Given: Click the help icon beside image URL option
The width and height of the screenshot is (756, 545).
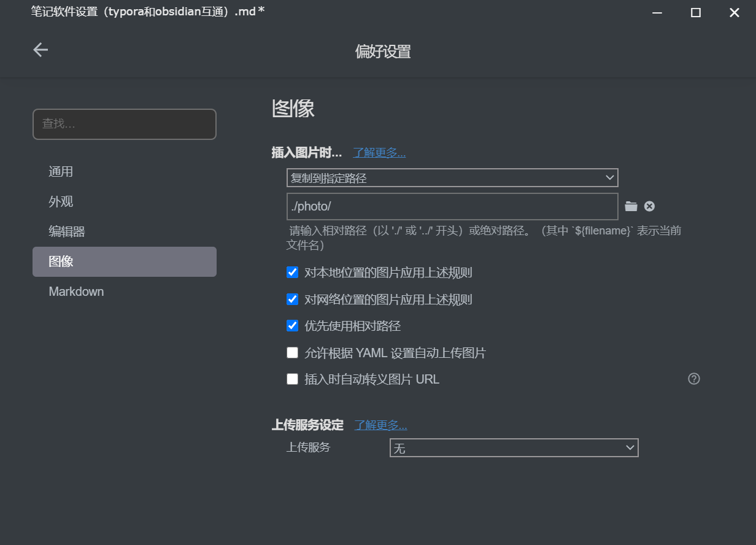Looking at the screenshot, I should tap(694, 379).
